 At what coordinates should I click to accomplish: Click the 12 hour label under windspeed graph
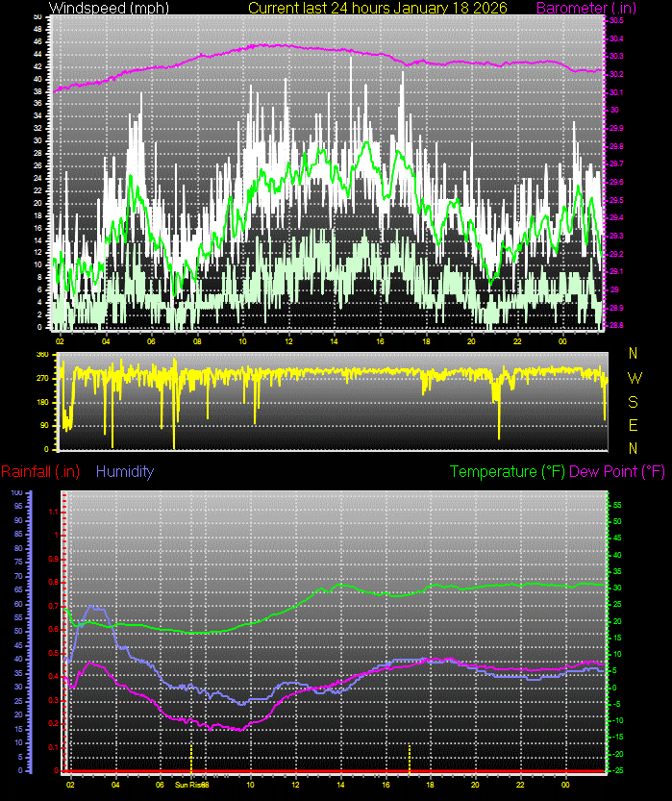(287, 340)
